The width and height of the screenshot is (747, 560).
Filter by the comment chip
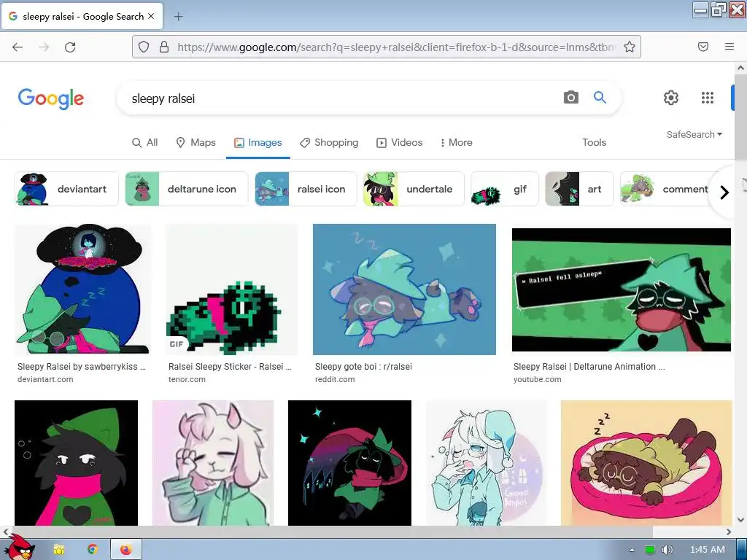[667, 189]
